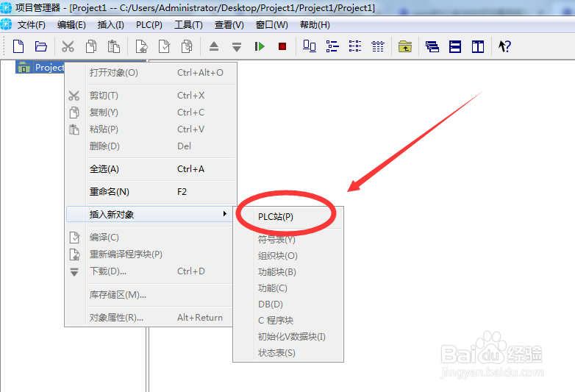This screenshot has height=392, width=575.
Task: Select 功能(C) in the submenu
Action: point(288,288)
